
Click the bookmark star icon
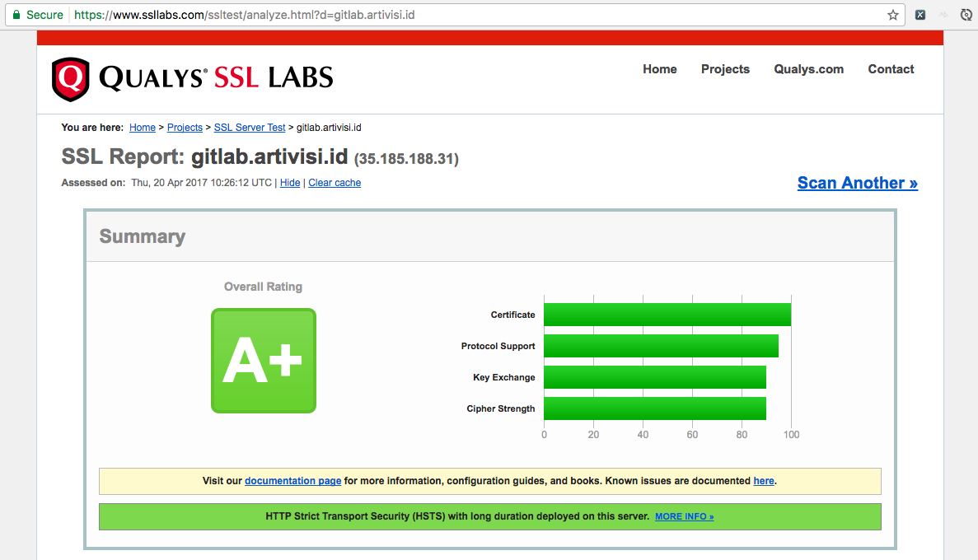(892, 15)
